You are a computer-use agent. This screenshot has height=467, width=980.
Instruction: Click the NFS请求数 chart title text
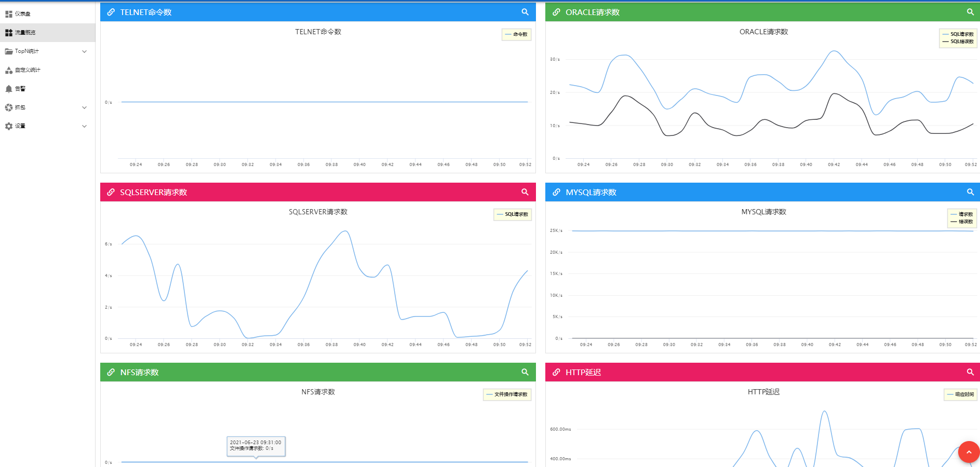(318, 392)
